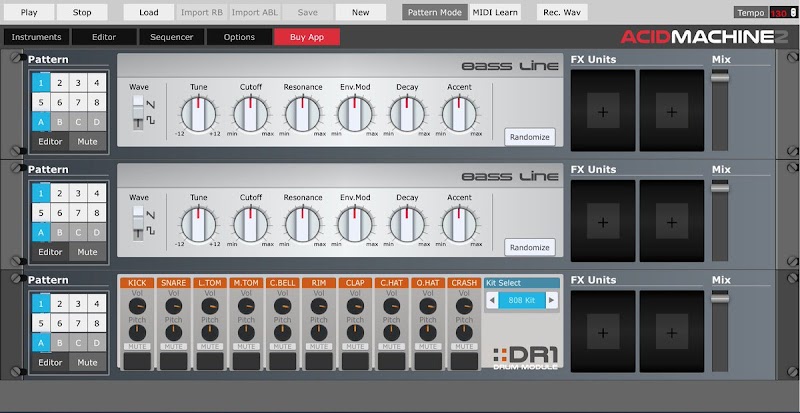The height and width of the screenshot is (413, 800).
Task: Select sawtooth wave icon on second bass line
Action: coord(151,214)
